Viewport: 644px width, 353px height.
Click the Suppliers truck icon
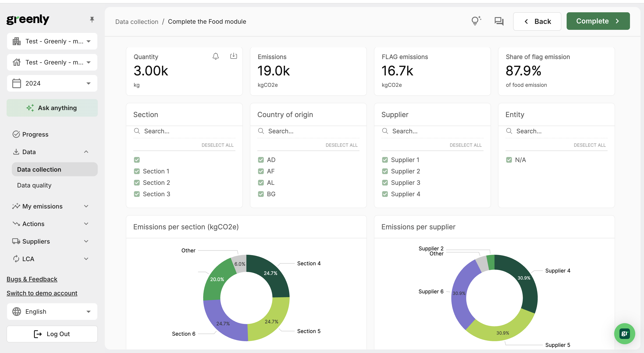point(16,241)
